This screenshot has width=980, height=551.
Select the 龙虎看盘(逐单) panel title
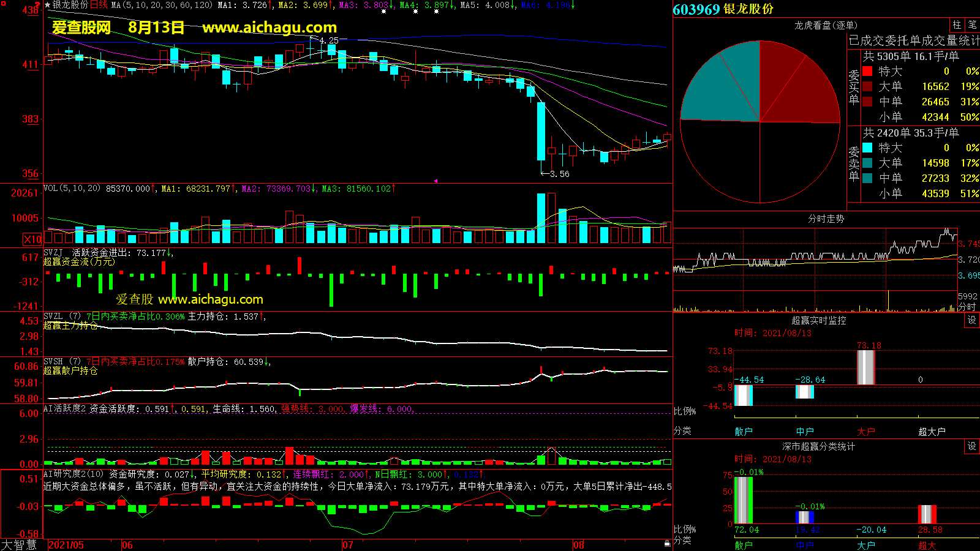[x=826, y=25]
